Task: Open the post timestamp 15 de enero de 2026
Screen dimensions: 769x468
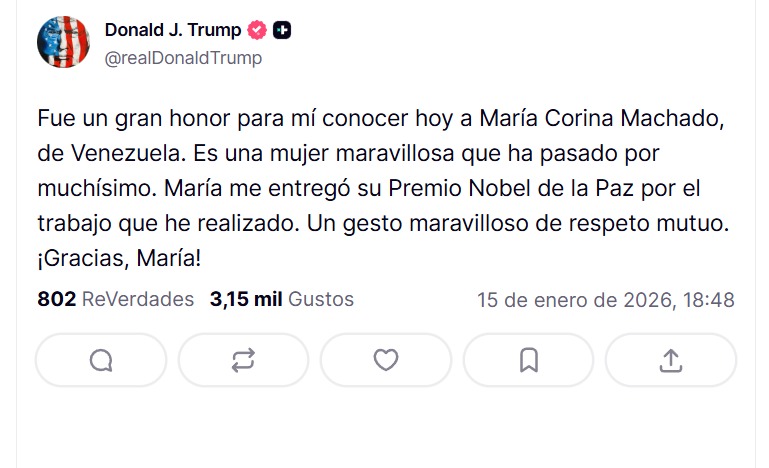Action: [605, 300]
